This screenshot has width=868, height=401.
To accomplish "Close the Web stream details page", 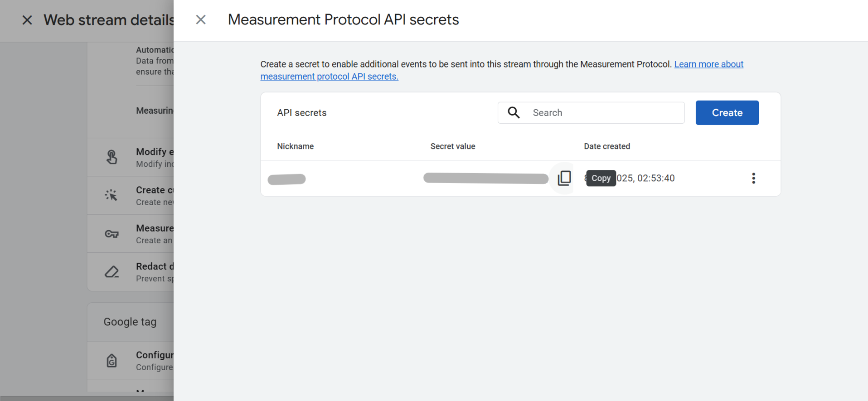I will [27, 20].
